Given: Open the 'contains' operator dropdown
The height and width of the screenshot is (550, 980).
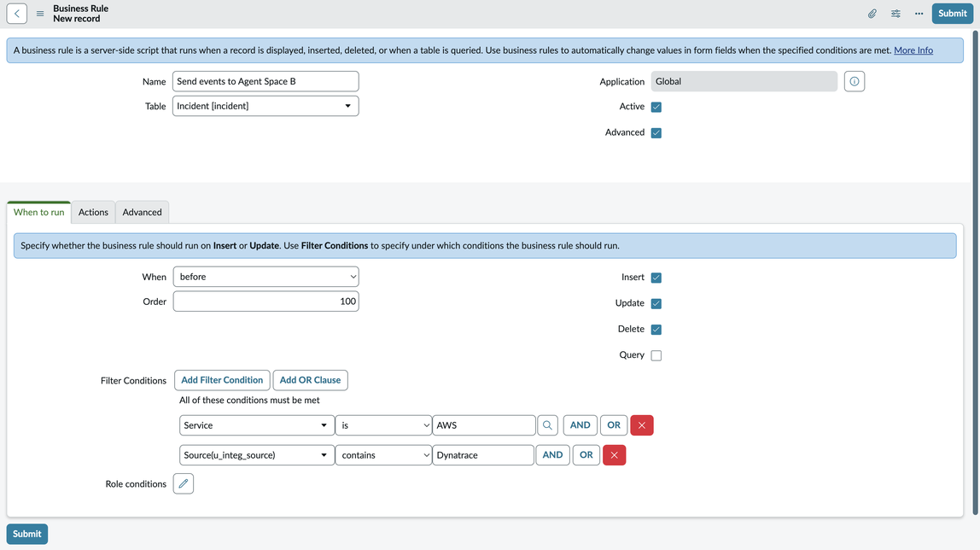Looking at the screenshot, I should point(383,455).
